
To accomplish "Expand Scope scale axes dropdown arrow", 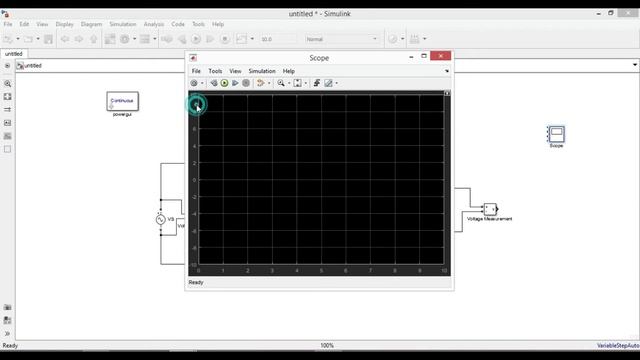I will (x=306, y=84).
